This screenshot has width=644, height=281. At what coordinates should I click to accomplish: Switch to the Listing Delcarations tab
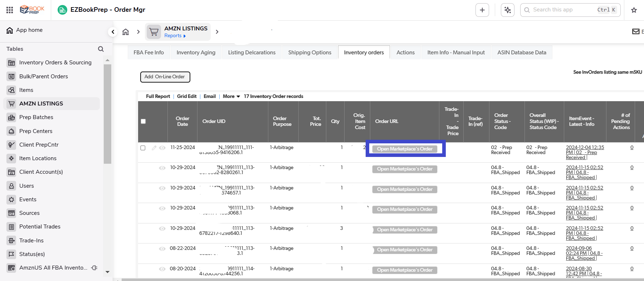point(252,53)
